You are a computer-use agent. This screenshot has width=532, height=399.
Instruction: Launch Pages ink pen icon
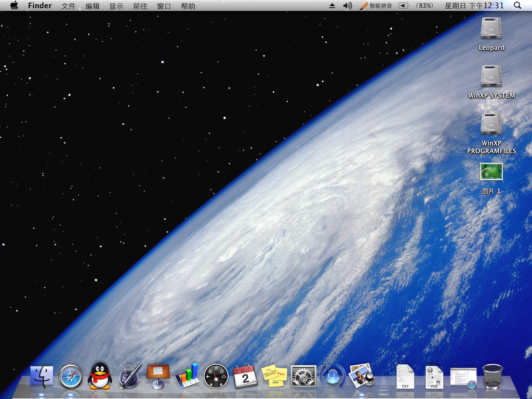(130, 376)
